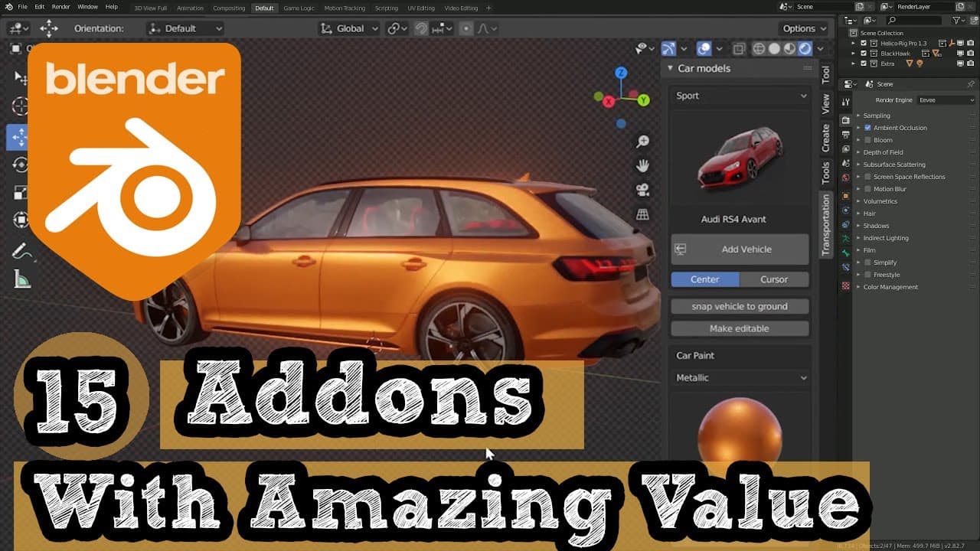Select the Annotate tool in left toolbar
Viewport: 980px width, 551px height.
21,251
